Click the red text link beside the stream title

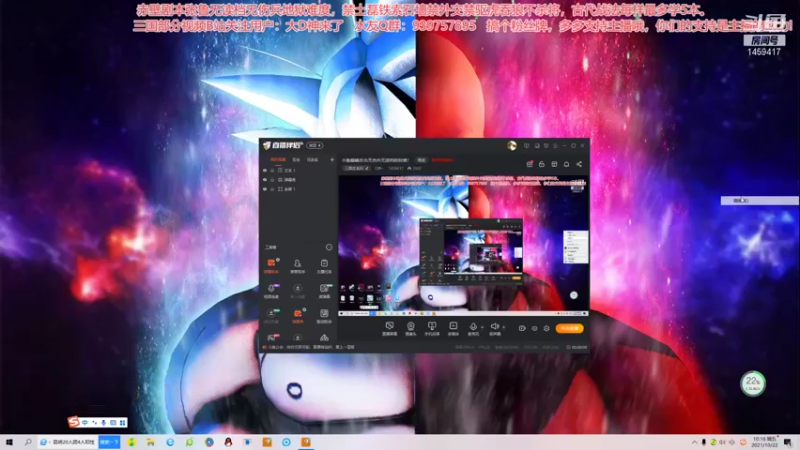tap(442, 160)
